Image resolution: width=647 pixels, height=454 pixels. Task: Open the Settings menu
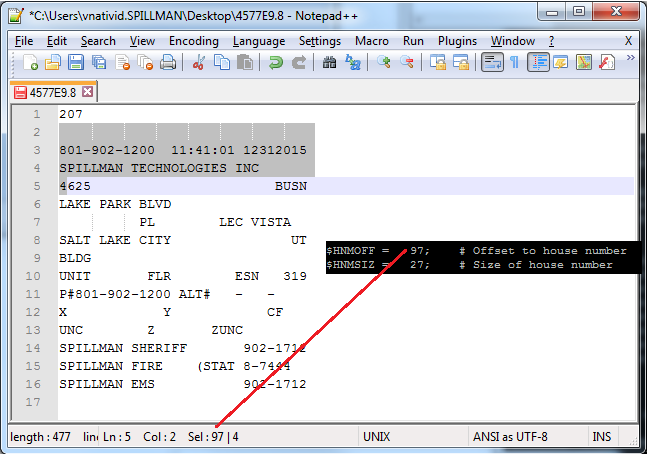tap(320, 41)
